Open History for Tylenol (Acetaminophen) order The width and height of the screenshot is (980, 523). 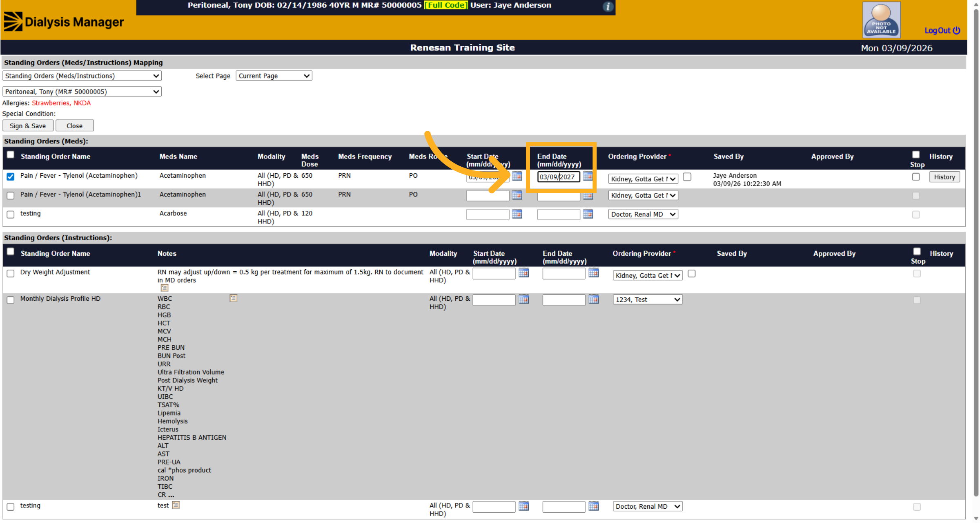click(x=944, y=177)
